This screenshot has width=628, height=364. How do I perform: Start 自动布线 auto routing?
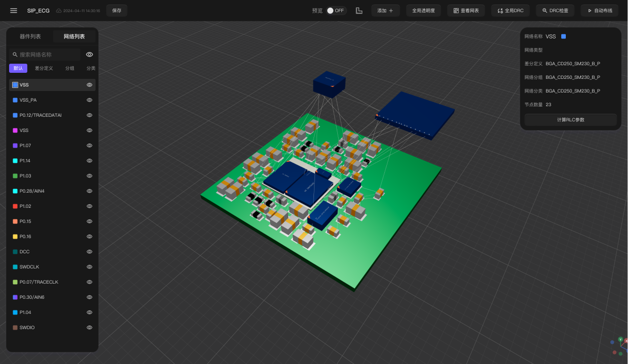point(599,11)
